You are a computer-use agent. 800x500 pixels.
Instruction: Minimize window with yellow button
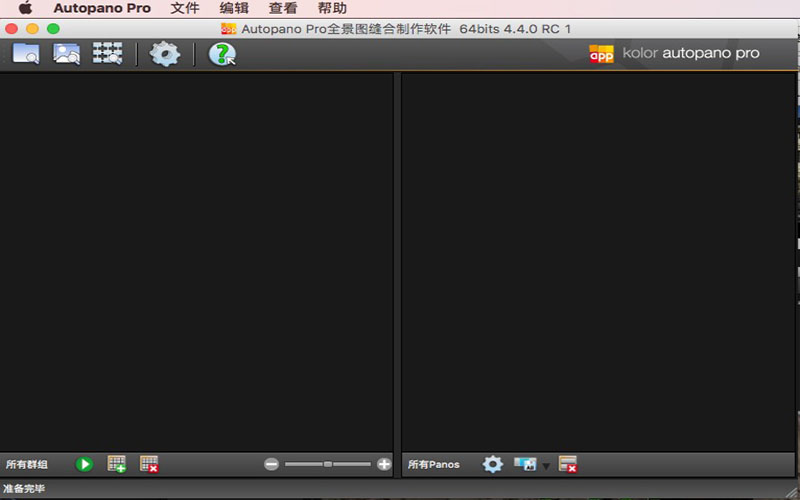point(32,29)
